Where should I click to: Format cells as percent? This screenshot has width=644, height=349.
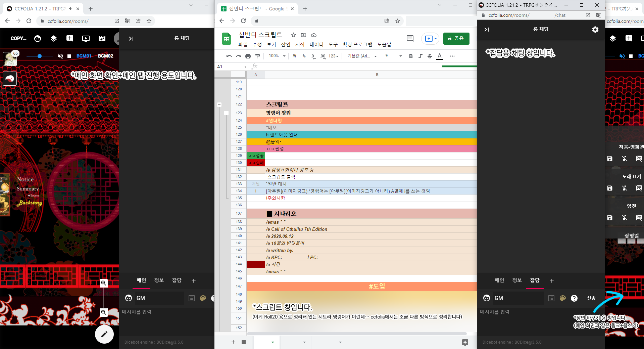pos(304,56)
